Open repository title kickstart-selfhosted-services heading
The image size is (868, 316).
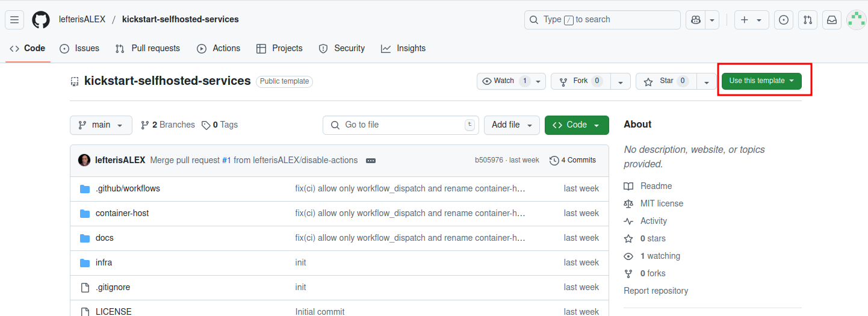click(167, 81)
